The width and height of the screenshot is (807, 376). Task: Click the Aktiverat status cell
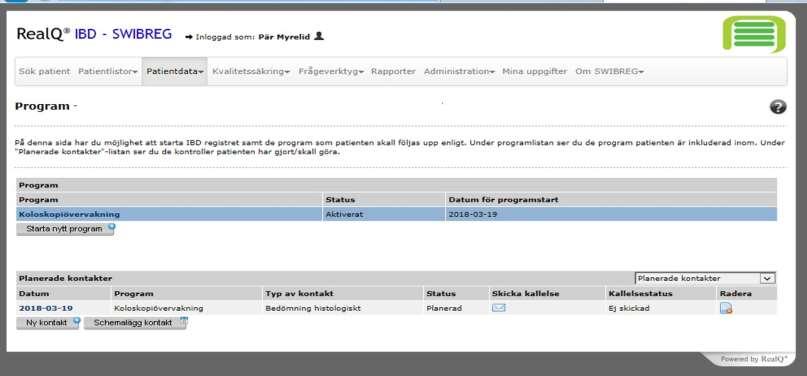coord(384,214)
